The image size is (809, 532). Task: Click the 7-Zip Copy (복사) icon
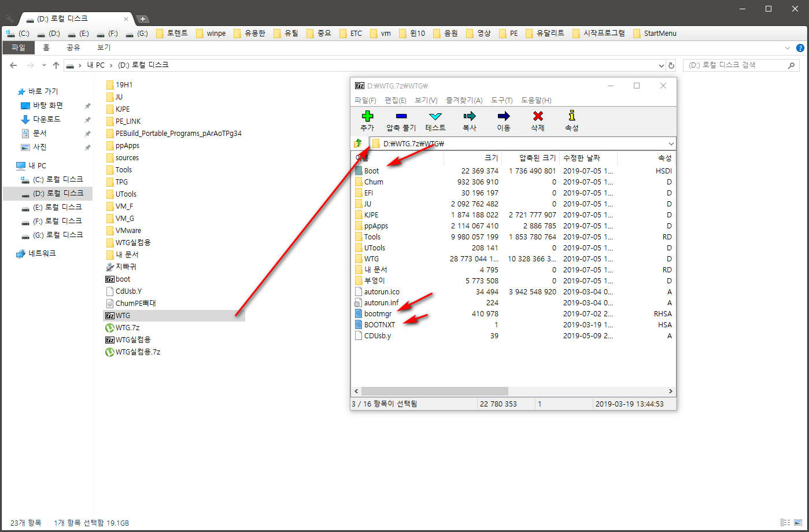tap(470, 116)
